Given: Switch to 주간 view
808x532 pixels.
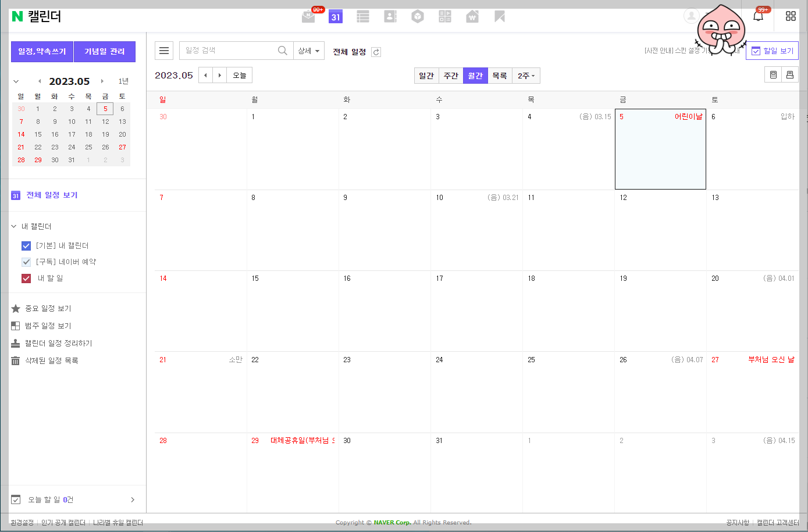Looking at the screenshot, I should [x=451, y=76].
